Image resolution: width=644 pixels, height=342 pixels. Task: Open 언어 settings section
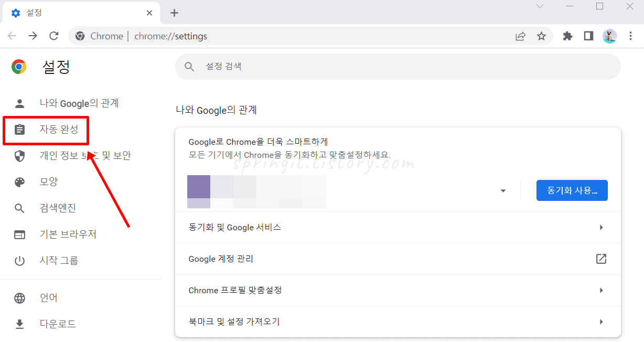pos(49,298)
